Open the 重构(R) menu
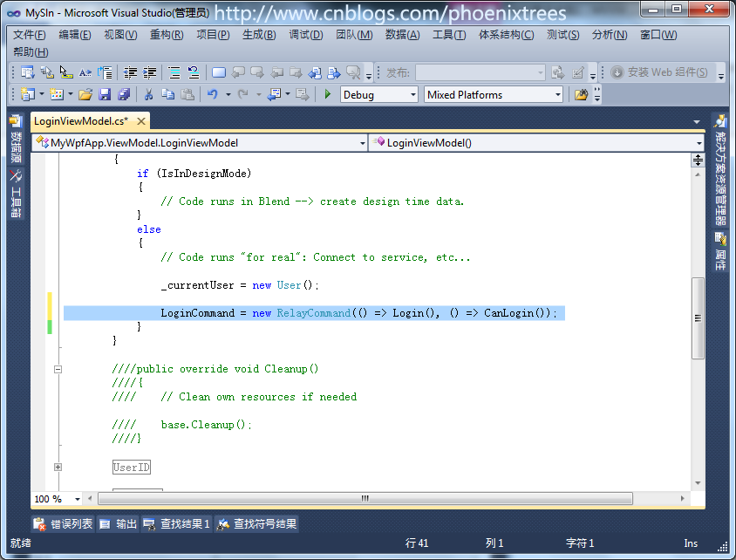Image resolution: width=736 pixels, height=560 pixels. click(167, 35)
